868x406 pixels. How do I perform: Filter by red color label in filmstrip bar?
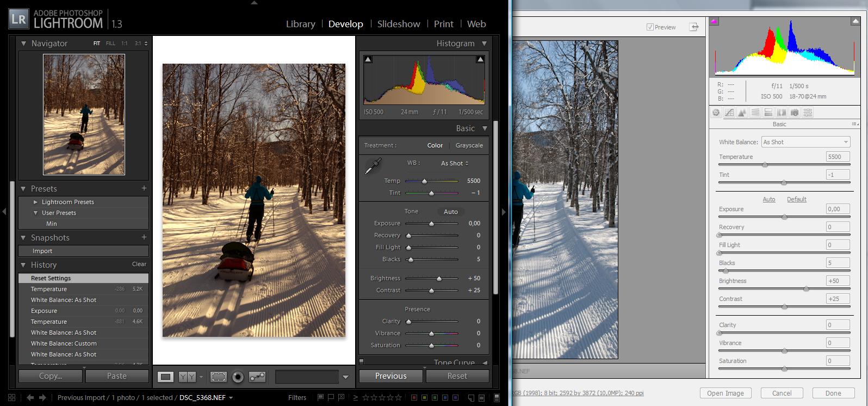pos(414,398)
